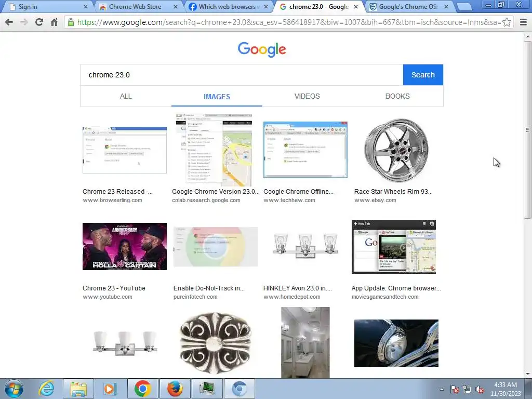Open the Windows Start menu orb
Image resolution: width=532 pixels, height=399 pixels.
[x=14, y=389]
